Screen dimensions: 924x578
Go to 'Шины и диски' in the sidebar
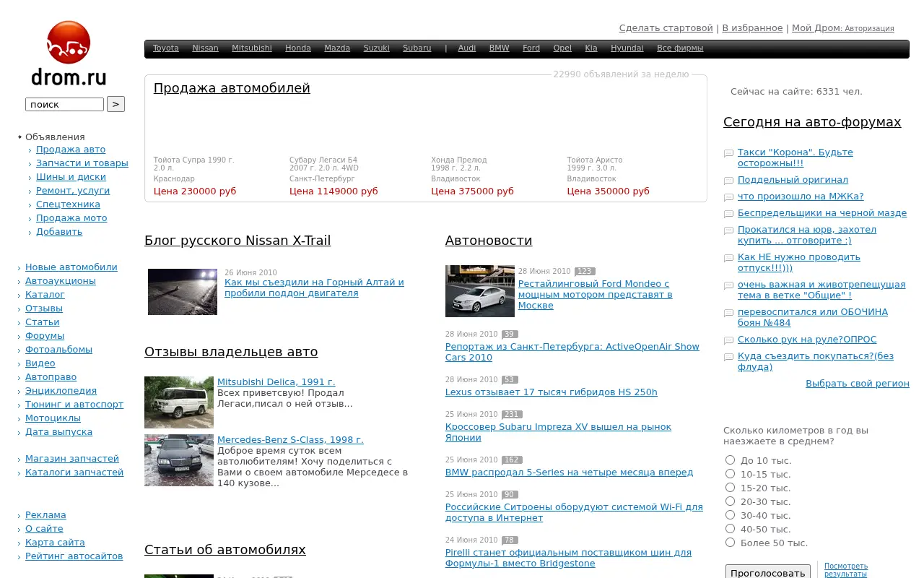point(71,177)
